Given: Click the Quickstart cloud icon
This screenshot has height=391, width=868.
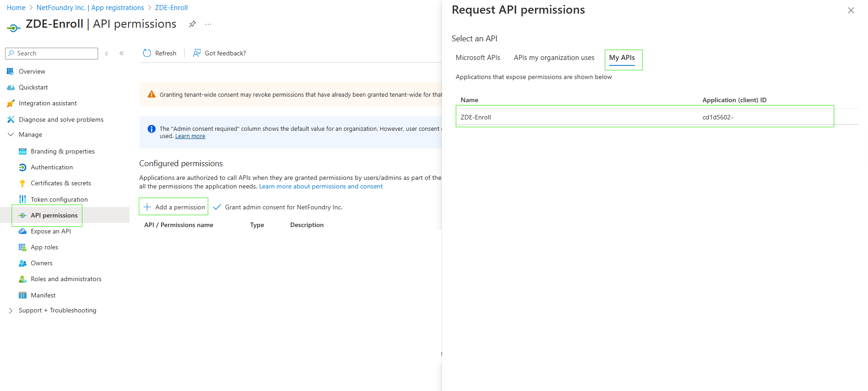Looking at the screenshot, I should [10, 87].
